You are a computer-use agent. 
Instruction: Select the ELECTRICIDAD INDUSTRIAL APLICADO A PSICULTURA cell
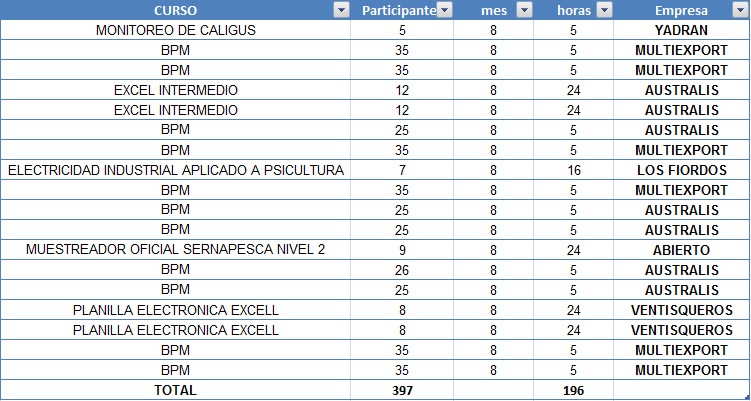coord(175,170)
